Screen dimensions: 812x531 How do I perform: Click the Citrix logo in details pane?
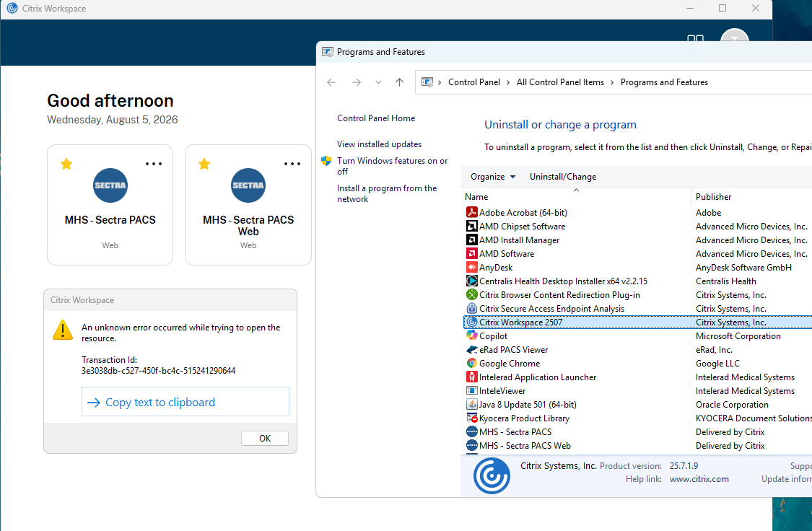[492, 475]
